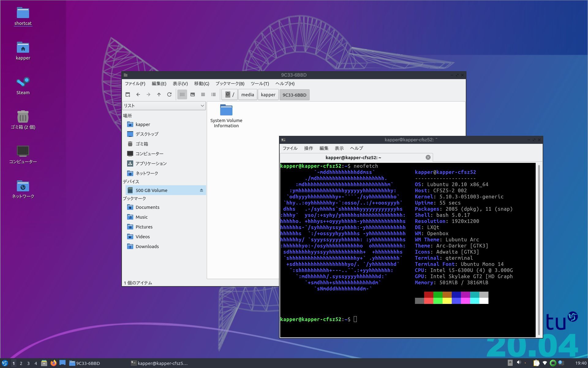Open Pictures bookmark
The height and width of the screenshot is (368, 588).
point(165,227)
